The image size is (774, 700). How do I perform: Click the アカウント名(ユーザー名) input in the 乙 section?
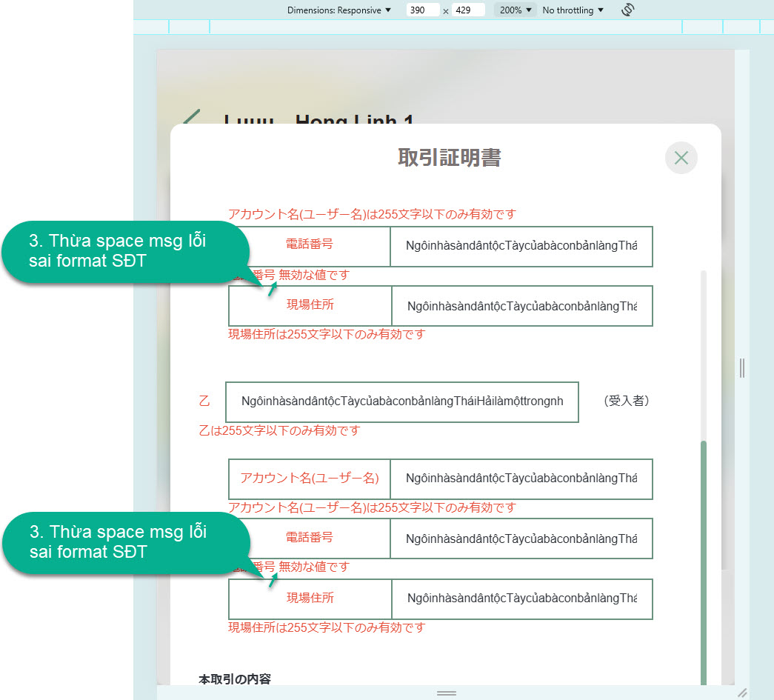tap(521, 479)
